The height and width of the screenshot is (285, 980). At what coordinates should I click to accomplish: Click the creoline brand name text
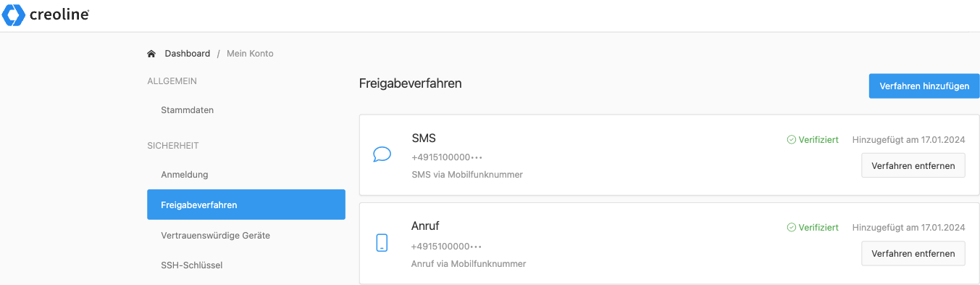[x=59, y=15]
